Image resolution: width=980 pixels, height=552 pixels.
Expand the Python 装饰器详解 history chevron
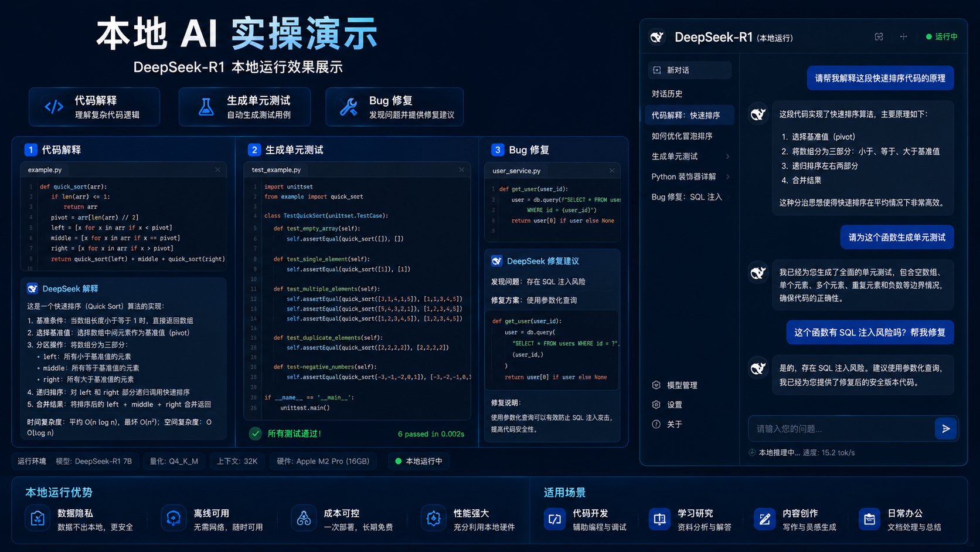click(x=727, y=177)
